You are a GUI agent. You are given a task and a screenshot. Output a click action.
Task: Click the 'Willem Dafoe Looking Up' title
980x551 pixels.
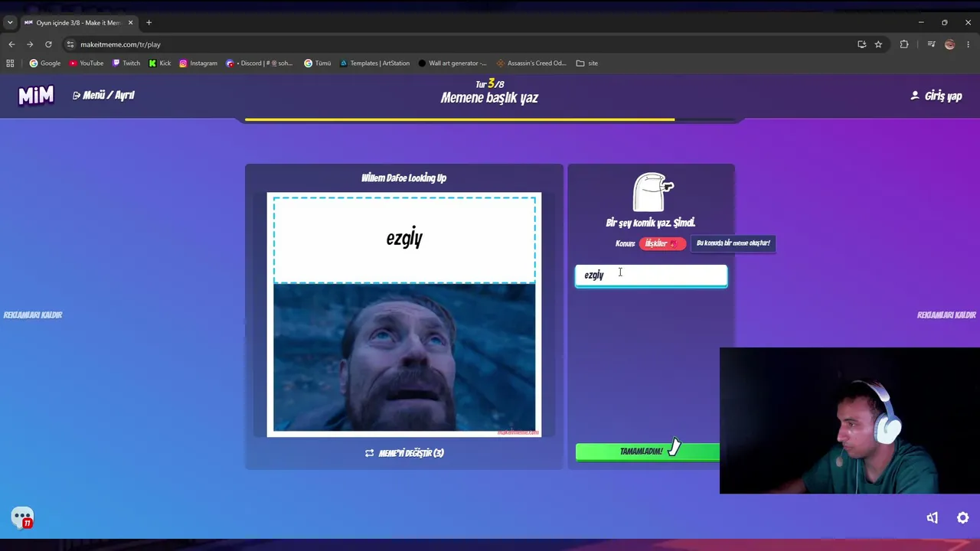coord(403,178)
